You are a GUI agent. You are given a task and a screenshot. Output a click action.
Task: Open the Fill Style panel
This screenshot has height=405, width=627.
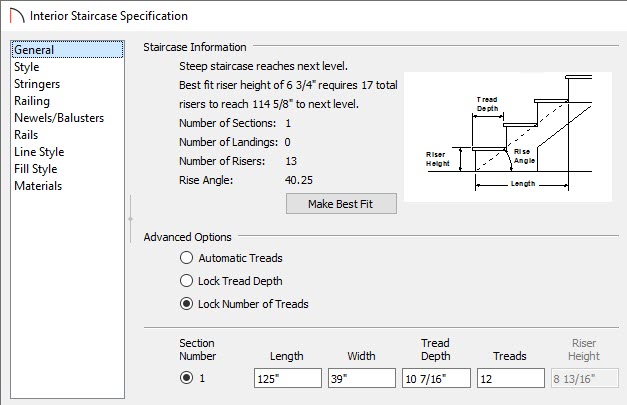coord(36,169)
